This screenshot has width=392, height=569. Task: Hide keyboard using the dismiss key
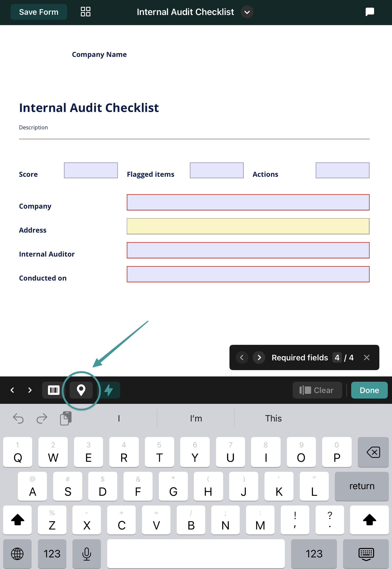(x=366, y=554)
